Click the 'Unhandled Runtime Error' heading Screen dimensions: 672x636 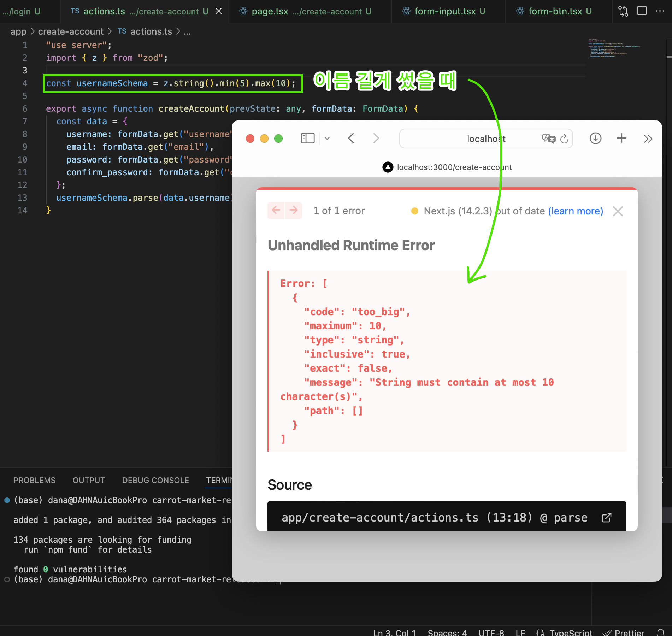point(351,245)
